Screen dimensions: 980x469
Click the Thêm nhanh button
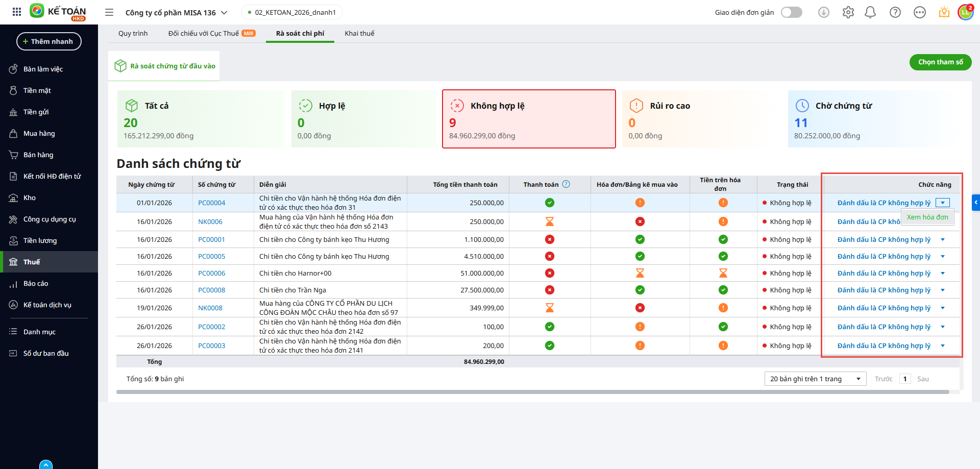(x=49, y=41)
